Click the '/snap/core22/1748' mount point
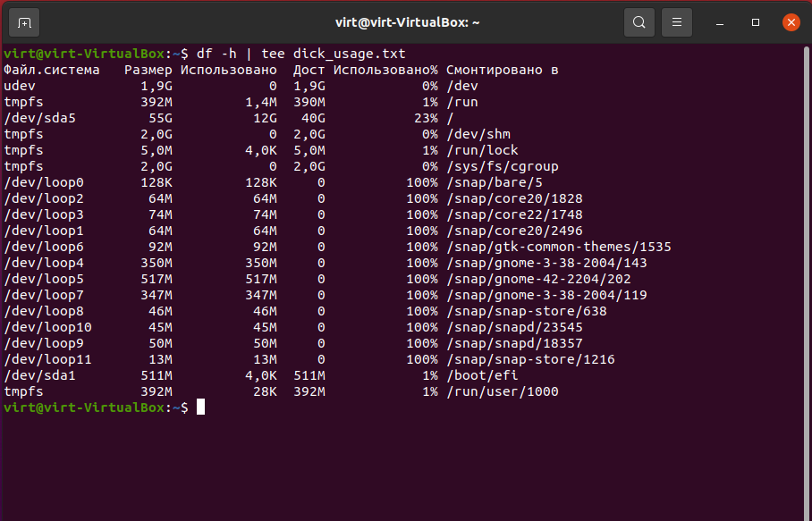Image resolution: width=812 pixels, height=521 pixels. click(515, 214)
